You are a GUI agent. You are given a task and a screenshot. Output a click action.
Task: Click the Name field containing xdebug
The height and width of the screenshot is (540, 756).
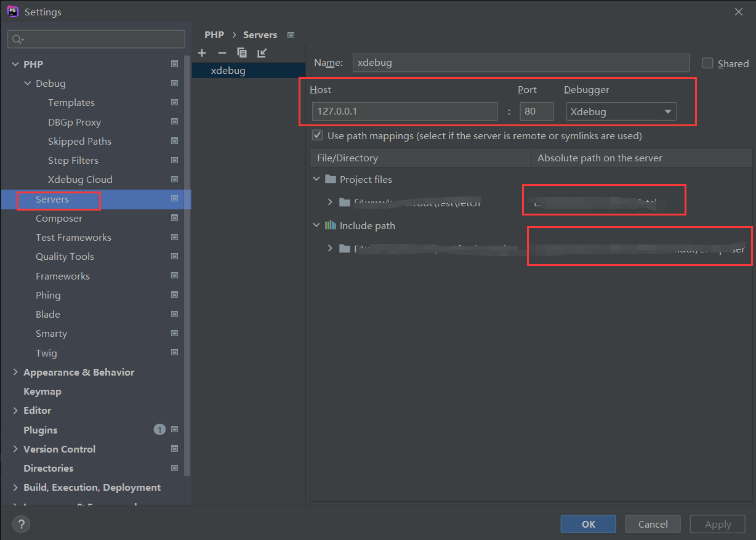coord(521,62)
